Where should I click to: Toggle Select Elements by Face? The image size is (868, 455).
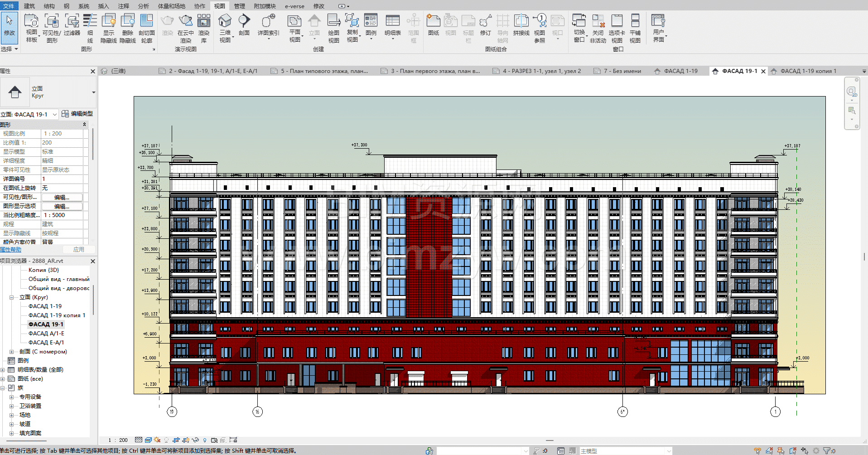[793, 450]
